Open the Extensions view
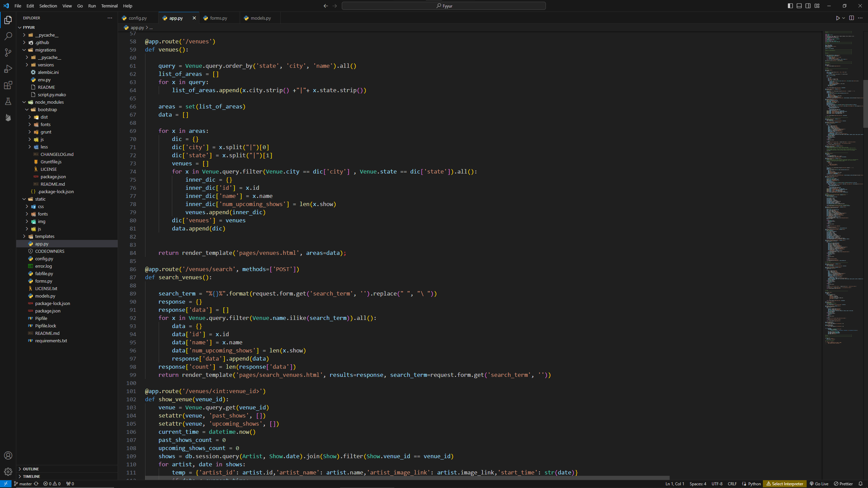Viewport: 868px width, 488px height. [x=8, y=85]
